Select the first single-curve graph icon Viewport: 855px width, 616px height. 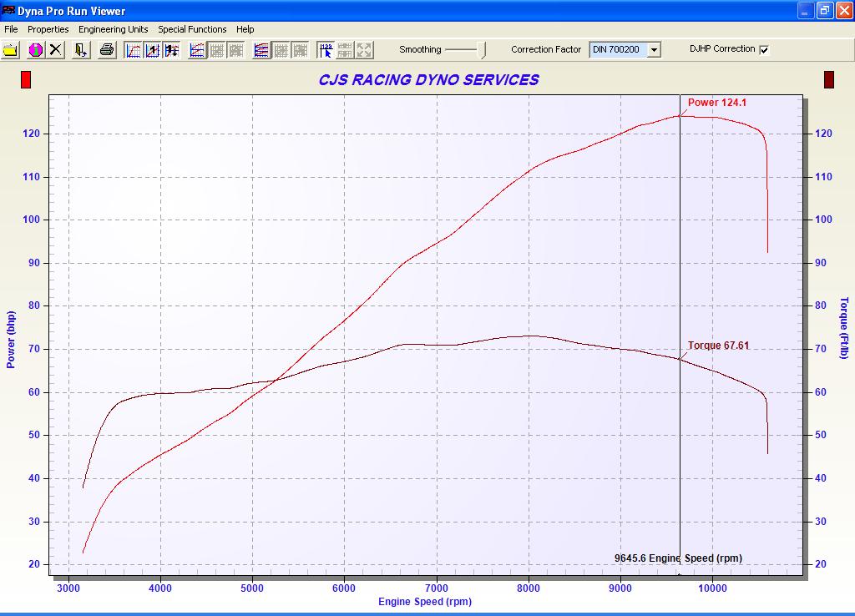134,50
